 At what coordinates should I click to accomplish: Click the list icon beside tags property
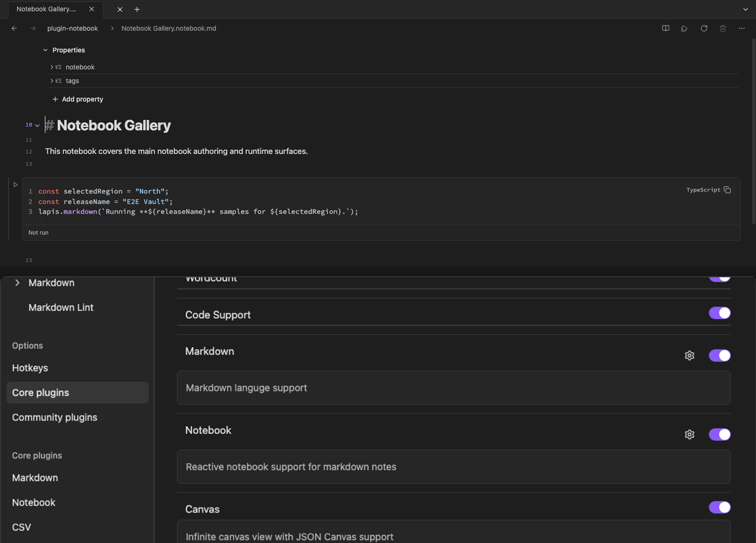pos(58,81)
